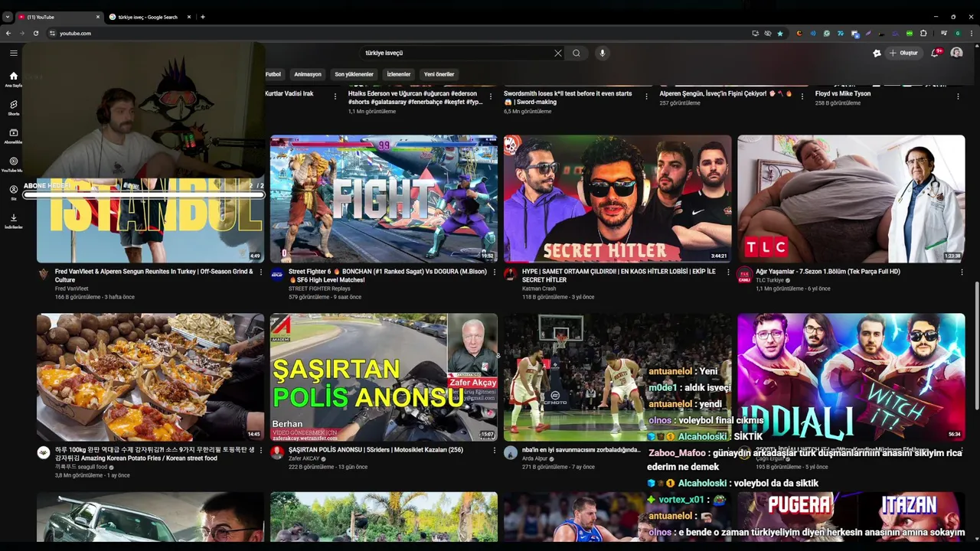Click the Oluştur create button

(x=904, y=53)
